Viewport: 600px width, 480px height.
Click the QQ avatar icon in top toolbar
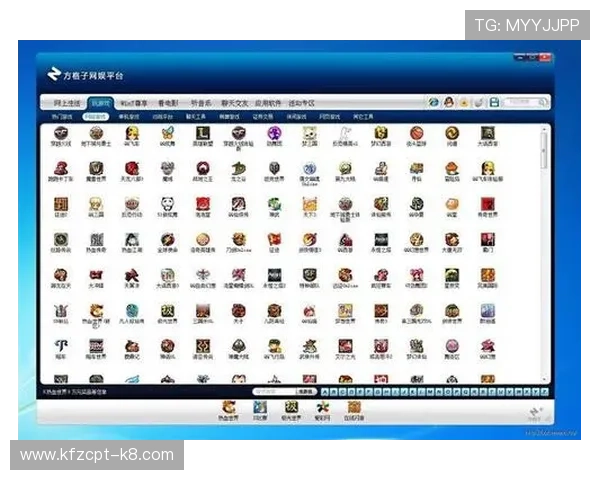(x=449, y=102)
